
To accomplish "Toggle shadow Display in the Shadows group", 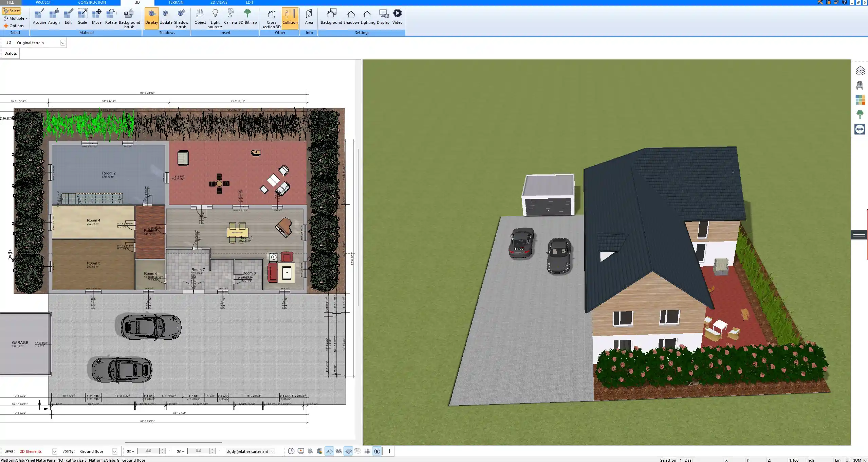I will (x=151, y=17).
